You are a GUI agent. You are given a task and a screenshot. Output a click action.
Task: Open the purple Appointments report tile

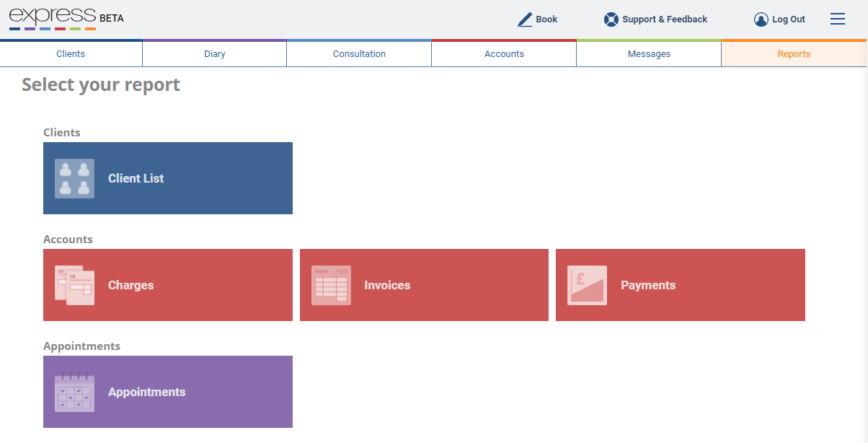coord(168,392)
